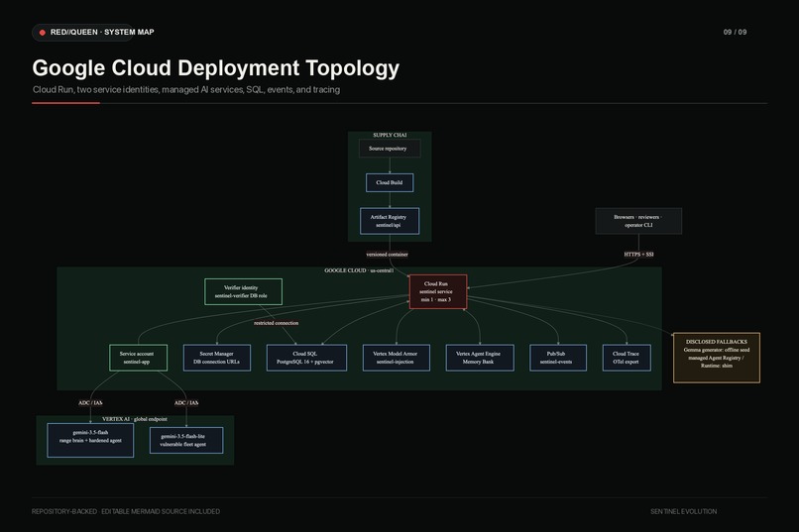Screen dimensions: 799x532
Task: Click the ADC / IAM label on the gemini-3.5-flash-lite edge
Action: point(186,402)
